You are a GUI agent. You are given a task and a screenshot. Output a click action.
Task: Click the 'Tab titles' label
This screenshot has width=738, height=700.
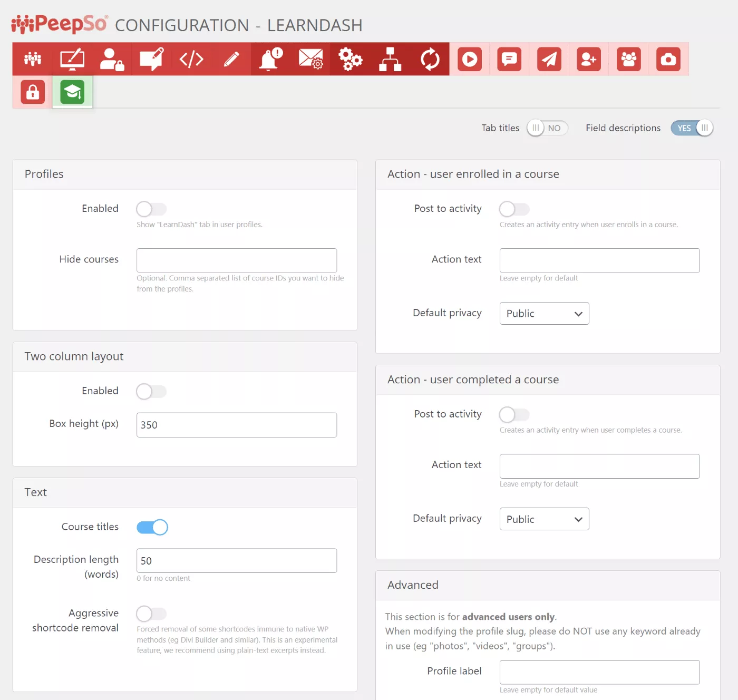coord(500,128)
